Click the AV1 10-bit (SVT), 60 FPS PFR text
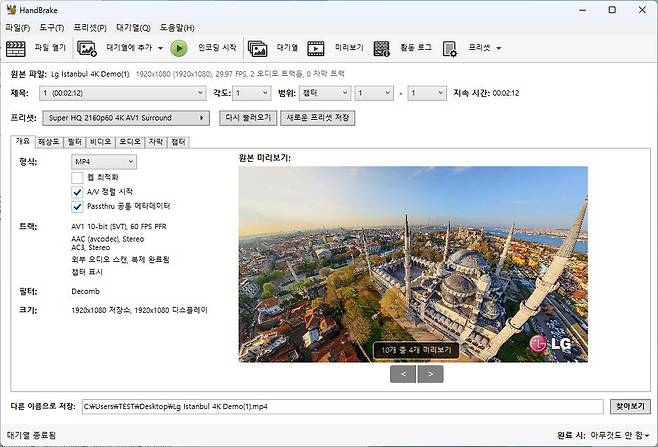 (x=119, y=227)
